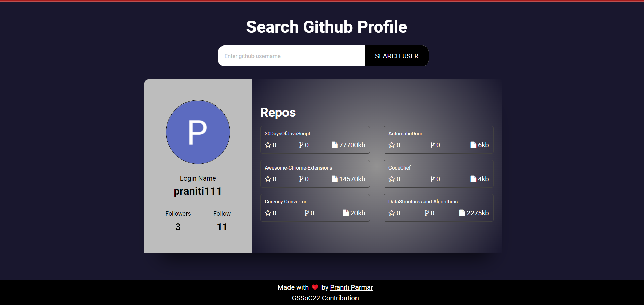
Task: Open the Praniti Parmar footer link
Action: 351,287
